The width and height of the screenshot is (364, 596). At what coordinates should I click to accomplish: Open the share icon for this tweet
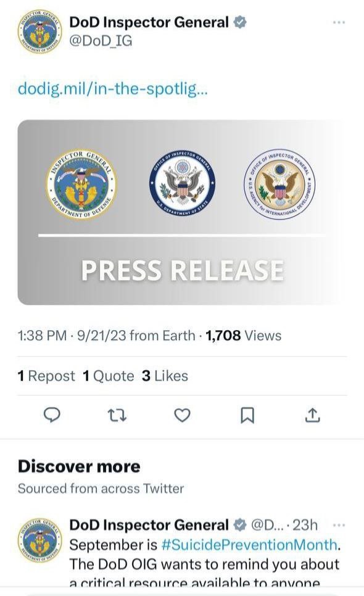312,415
